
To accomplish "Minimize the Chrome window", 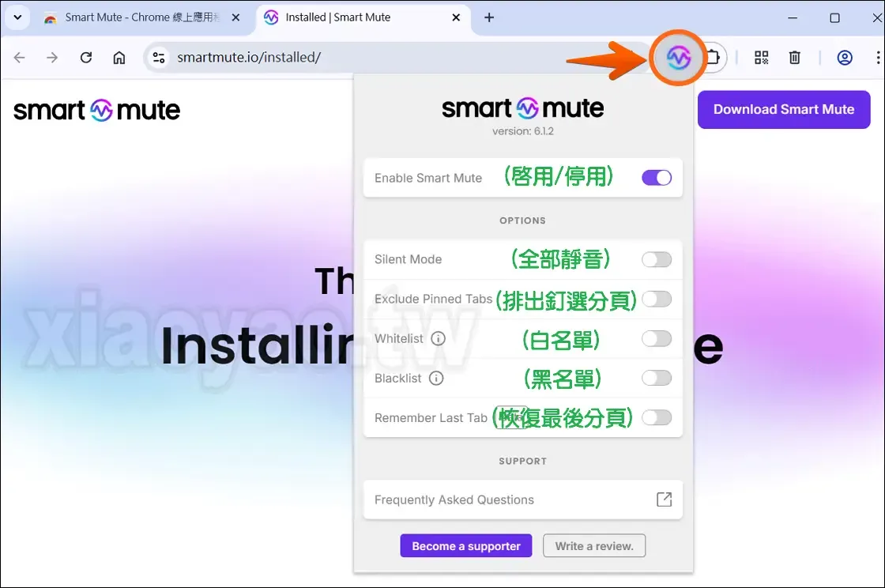I will click(x=793, y=17).
